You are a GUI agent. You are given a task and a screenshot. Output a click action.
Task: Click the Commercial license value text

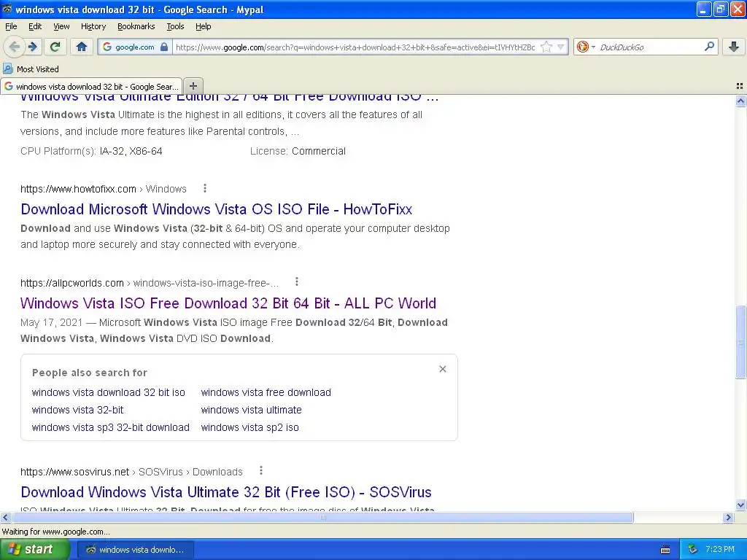tap(318, 151)
